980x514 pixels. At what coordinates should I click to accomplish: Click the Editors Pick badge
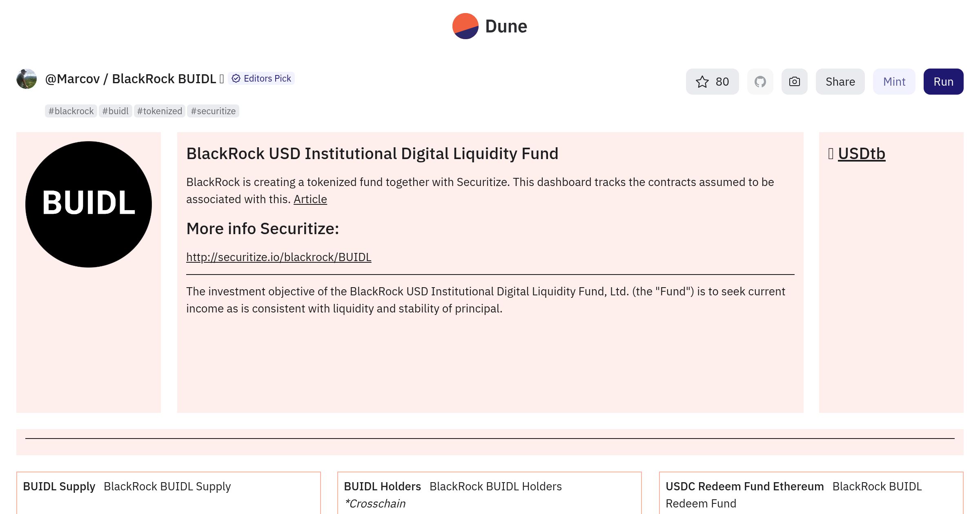tap(261, 78)
